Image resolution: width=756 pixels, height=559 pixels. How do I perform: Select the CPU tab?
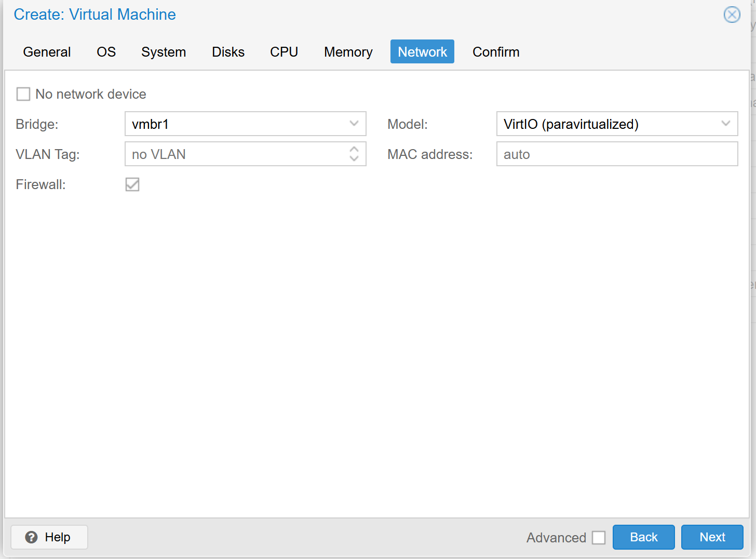click(284, 52)
